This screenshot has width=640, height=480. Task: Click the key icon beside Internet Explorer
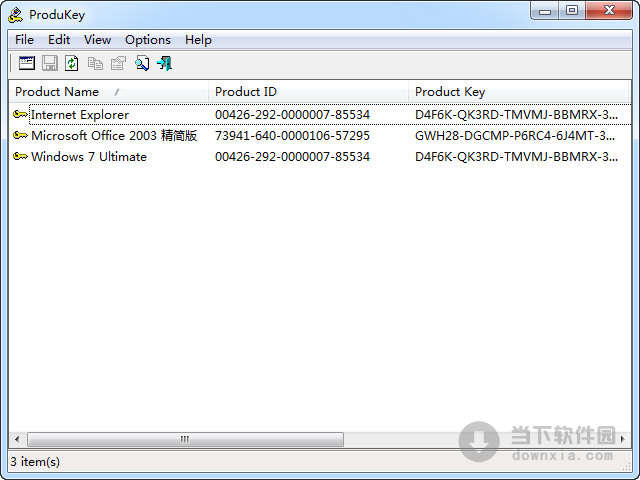(20, 114)
